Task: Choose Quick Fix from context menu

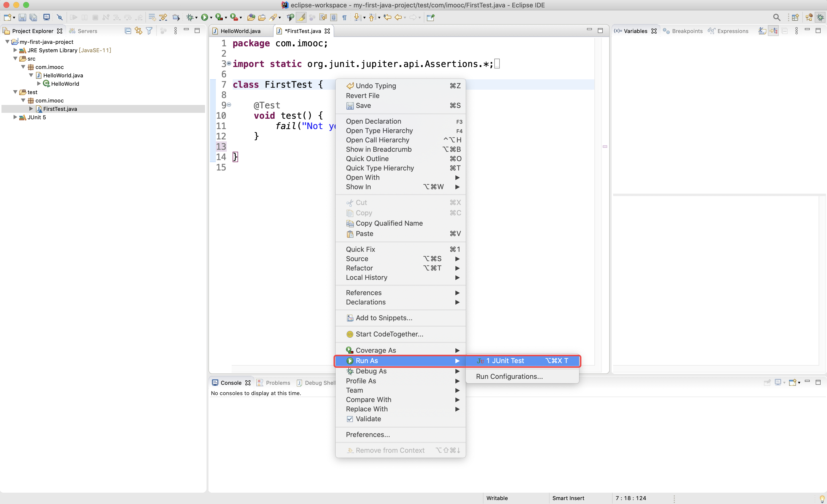Action: (x=400, y=249)
